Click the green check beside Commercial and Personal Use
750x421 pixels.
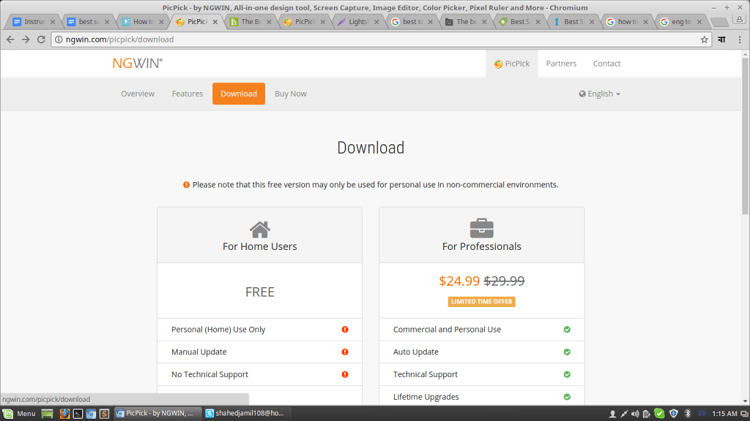[567, 330]
